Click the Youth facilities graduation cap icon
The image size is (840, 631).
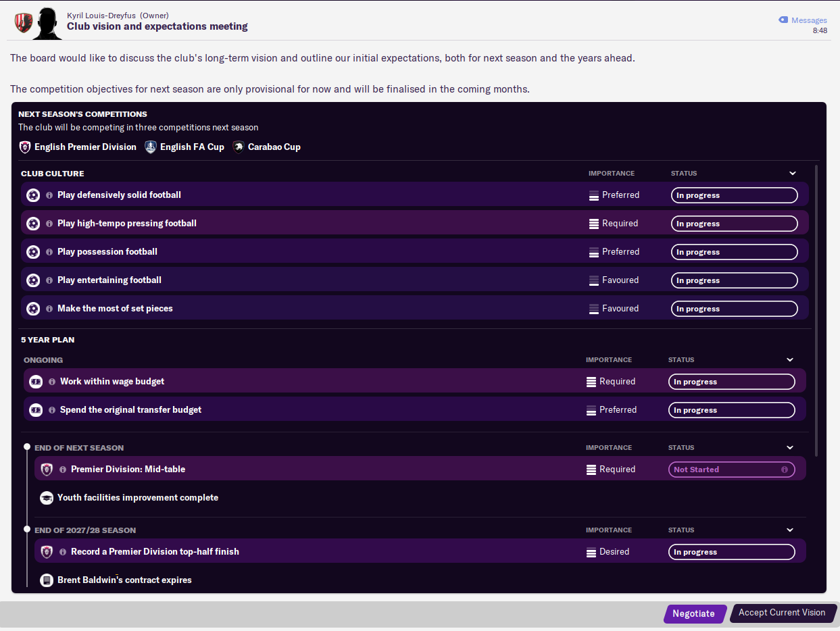tap(47, 498)
